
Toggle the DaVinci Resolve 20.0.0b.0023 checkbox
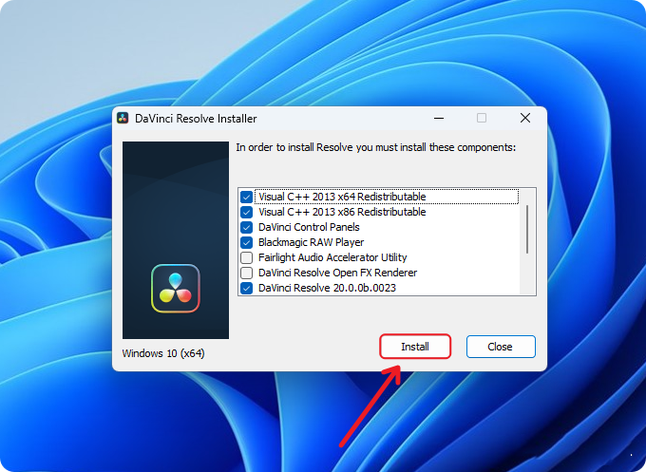point(246,288)
